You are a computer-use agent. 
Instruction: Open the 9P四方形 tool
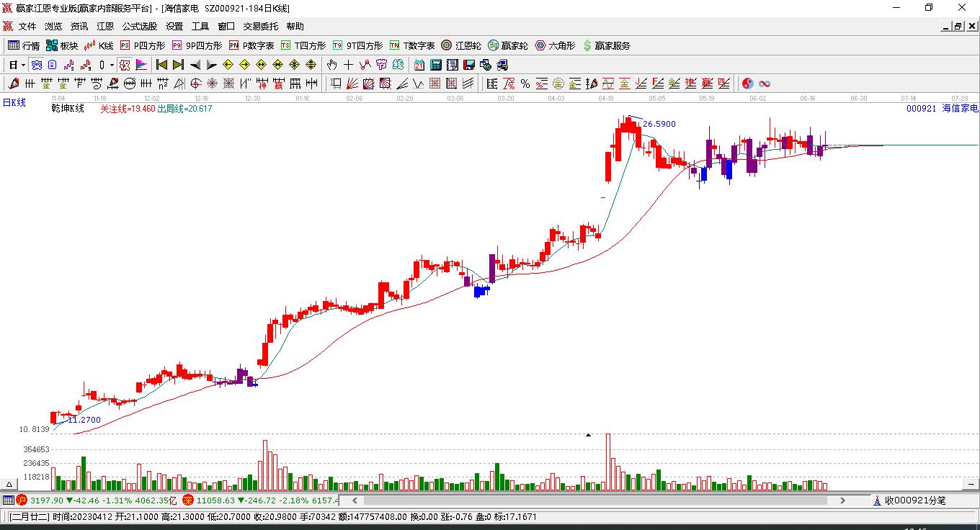[x=197, y=45]
